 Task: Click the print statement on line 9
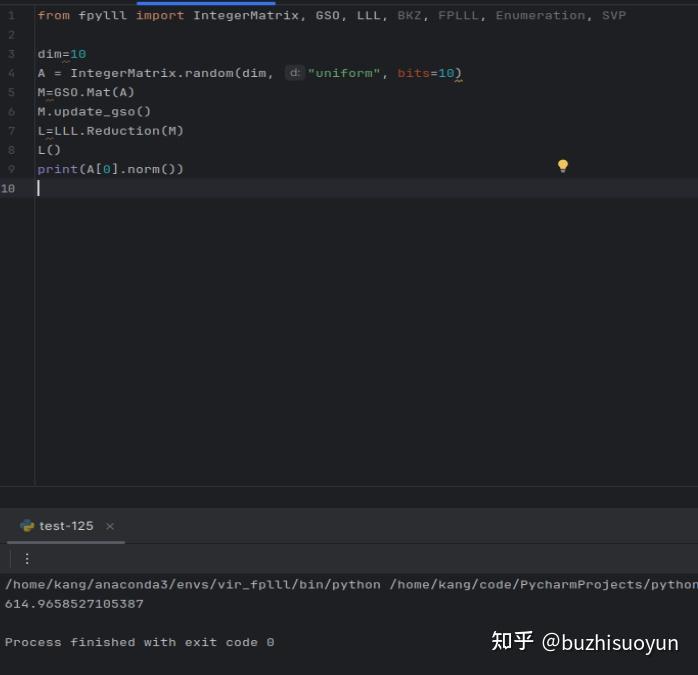[x=110, y=169]
